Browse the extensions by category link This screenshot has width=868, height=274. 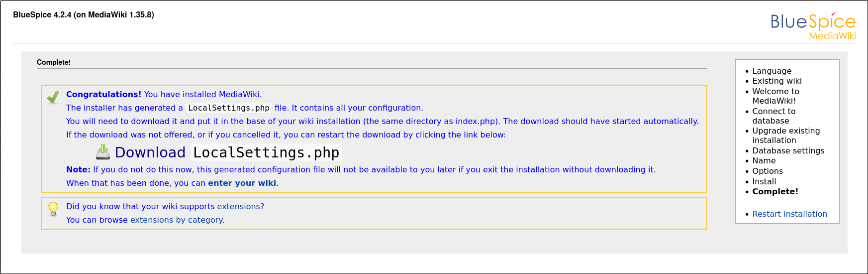[x=177, y=220]
